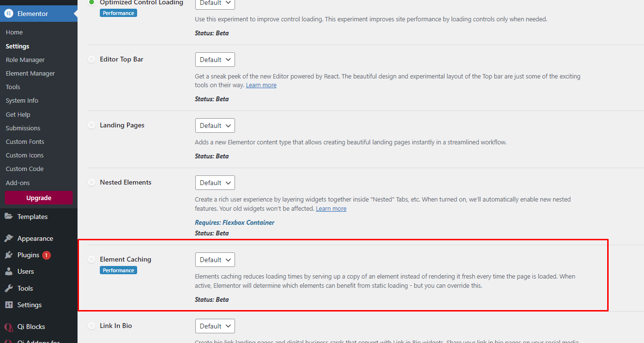Viewport: 644px width, 343px height.
Task: Open the Elementor main menu item
Action: (x=39, y=14)
